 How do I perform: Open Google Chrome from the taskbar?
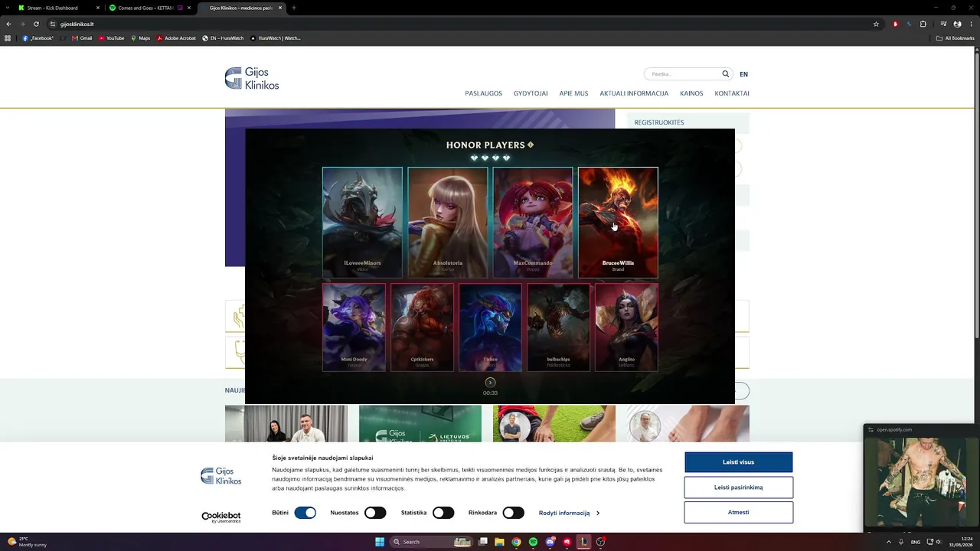point(516,542)
